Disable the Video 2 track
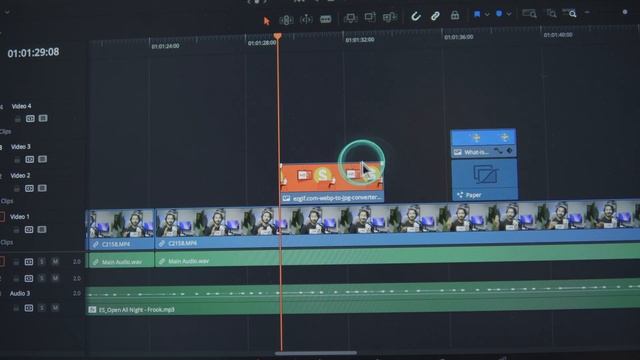This screenshot has width=640, height=360. (42, 188)
